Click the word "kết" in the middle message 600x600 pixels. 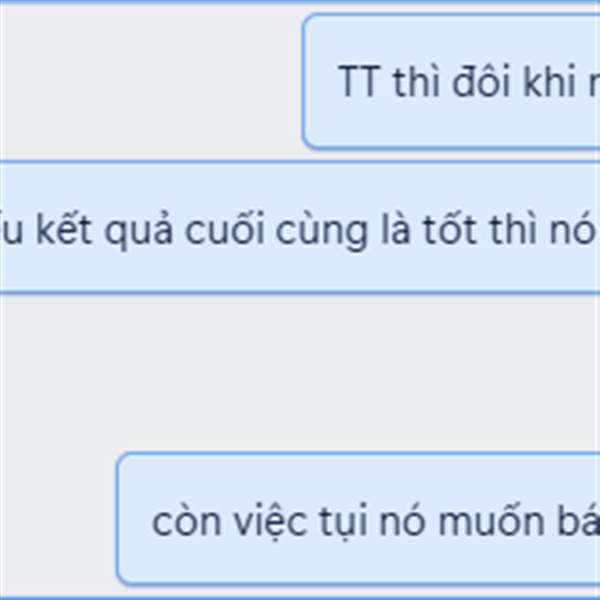point(64,229)
